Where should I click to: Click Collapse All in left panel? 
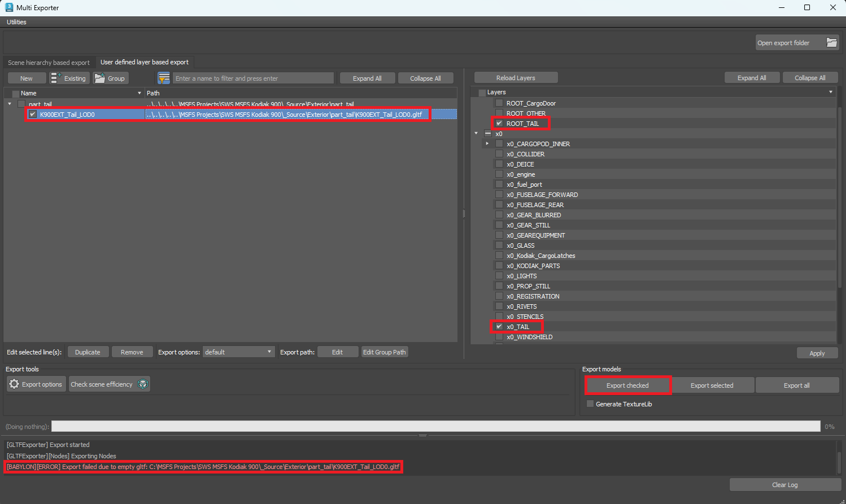(425, 78)
